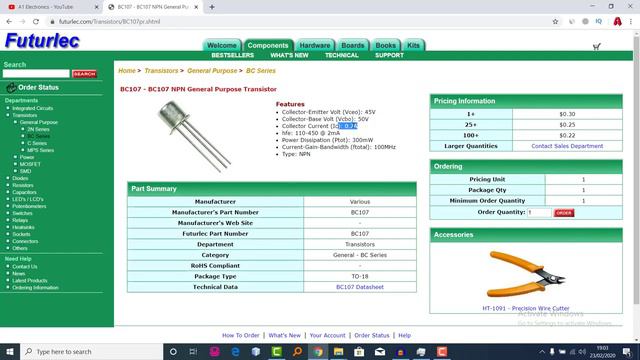Open the Bestsellers menu

[x=233, y=55]
